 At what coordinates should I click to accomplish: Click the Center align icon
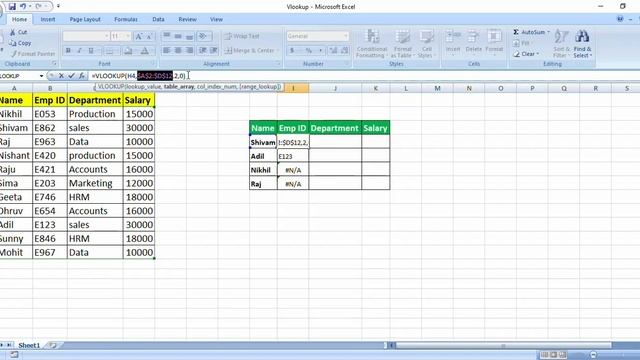pos(178,50)
